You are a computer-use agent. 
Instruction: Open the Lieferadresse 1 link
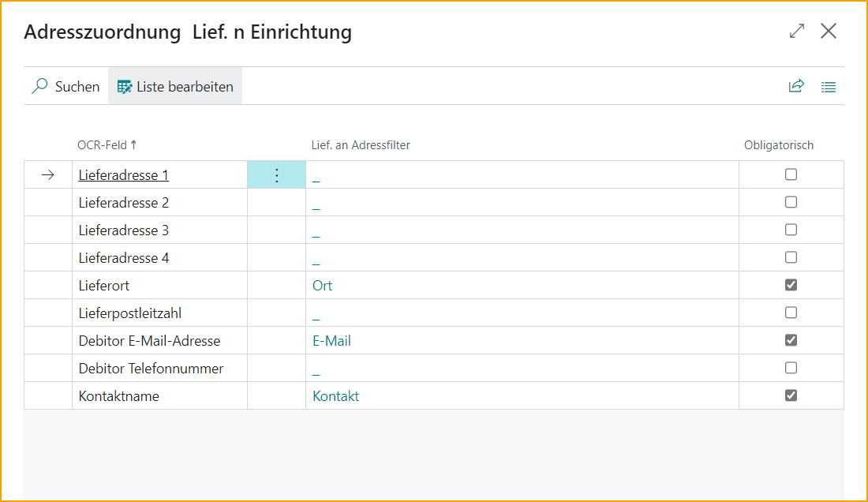(x=122, y=174)
